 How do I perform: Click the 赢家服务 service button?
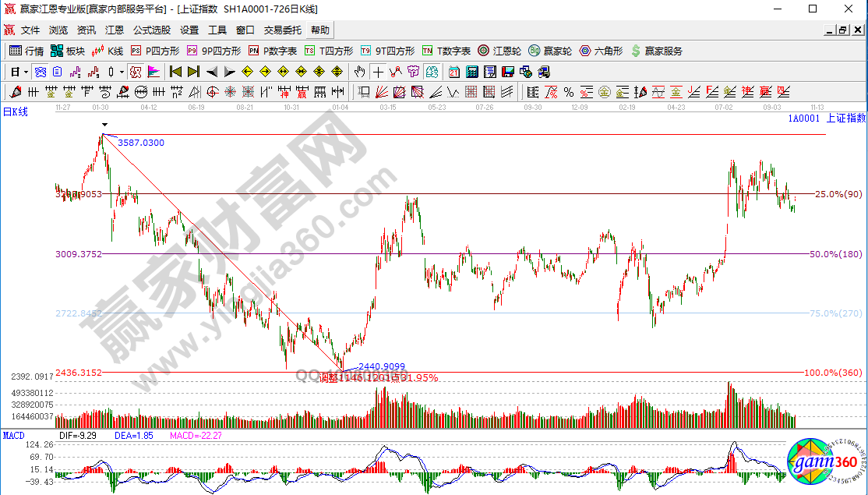pos(656,51)
